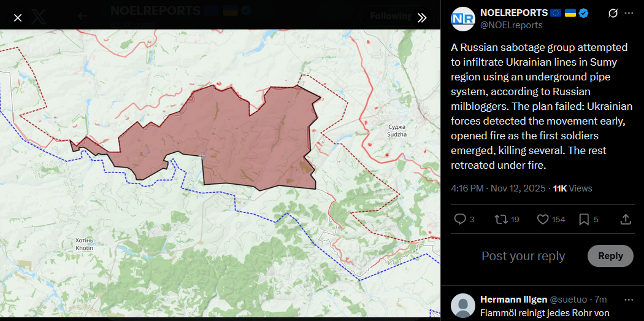Click the @suetuo handle
The width and height of the screenshot is (644, 321).
pos(568,300)
